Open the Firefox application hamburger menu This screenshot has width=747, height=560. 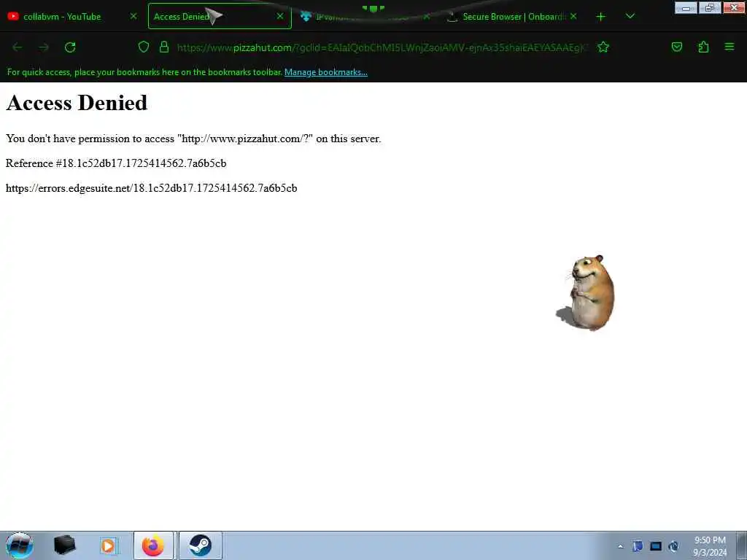[729, 47]
